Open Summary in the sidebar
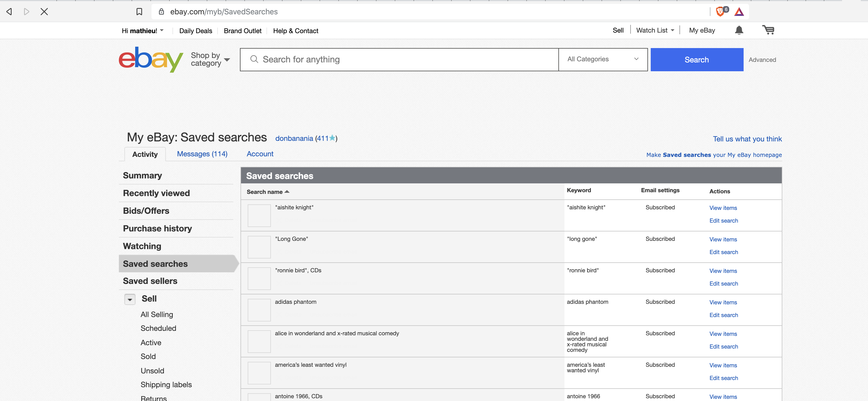The width and height of the screenshot is (868, 401). 142,175
